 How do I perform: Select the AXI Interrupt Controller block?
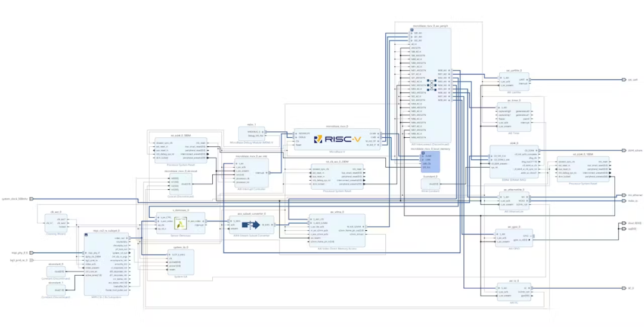tap(252, 172)
